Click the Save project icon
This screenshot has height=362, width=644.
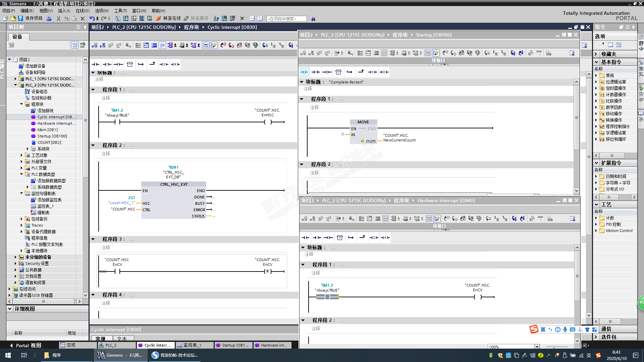pyautogui.click(x=20, y=18)
